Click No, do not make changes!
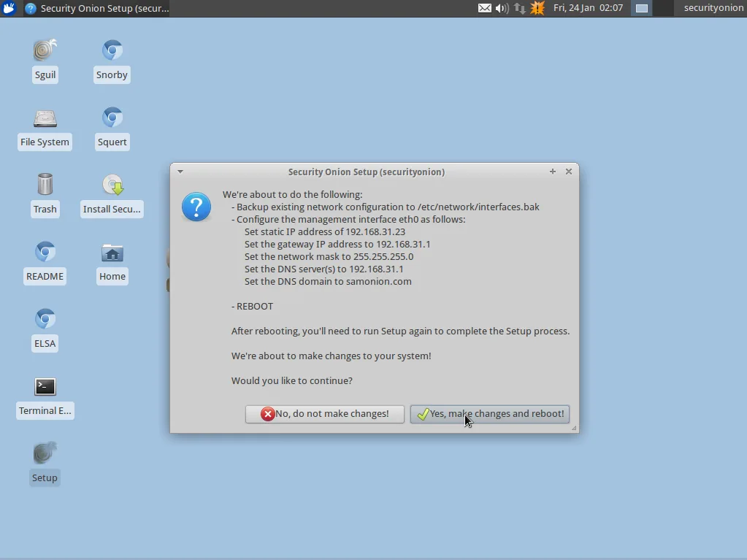Viewport: 747px width, 560px height. 324,414
